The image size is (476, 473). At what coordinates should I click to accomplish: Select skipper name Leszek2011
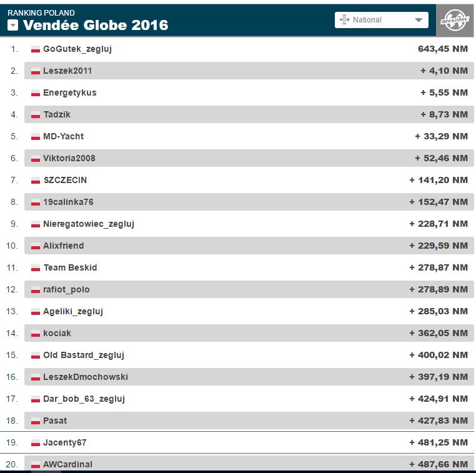click(67, 71)
